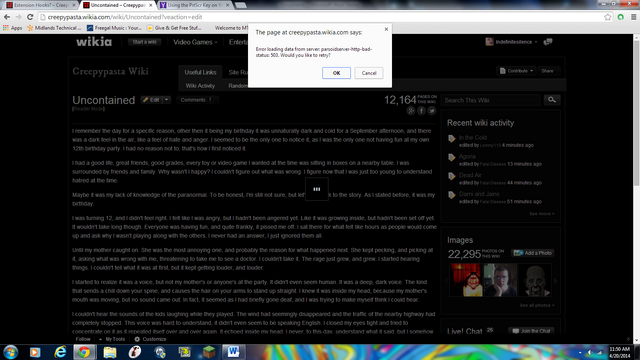Click the browser forward arrow
This screenshot has height=360, width=640.
coord(18,17)
